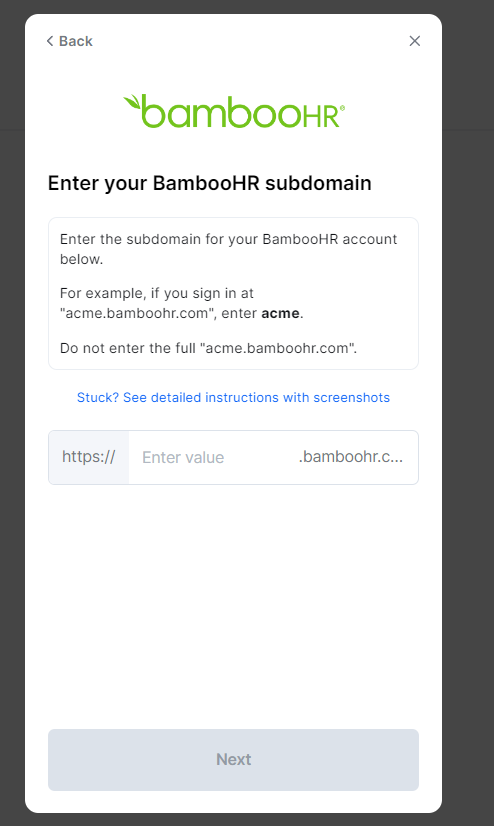This screenshot has height=826, width=494.
Task: Click the Do not enter the full warning line
Action: coord(209,348)
